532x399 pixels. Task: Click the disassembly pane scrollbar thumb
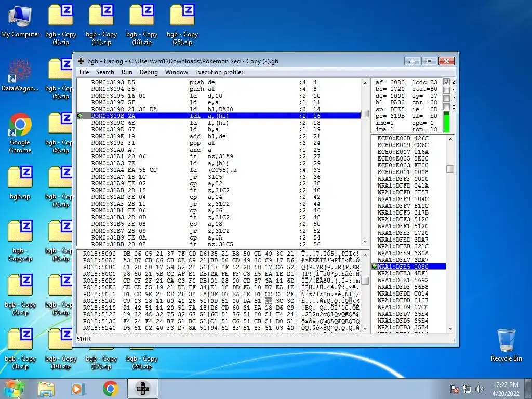[x=365, y=113]
